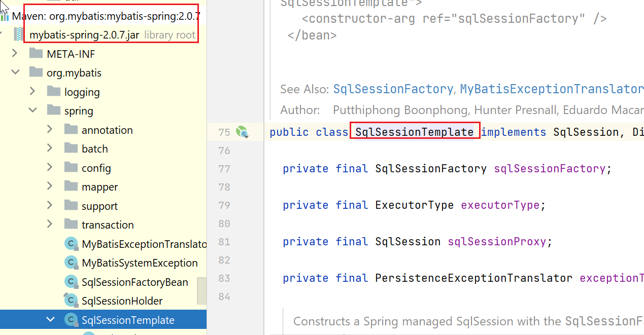Click the spring package folder icon

point(53,110)
